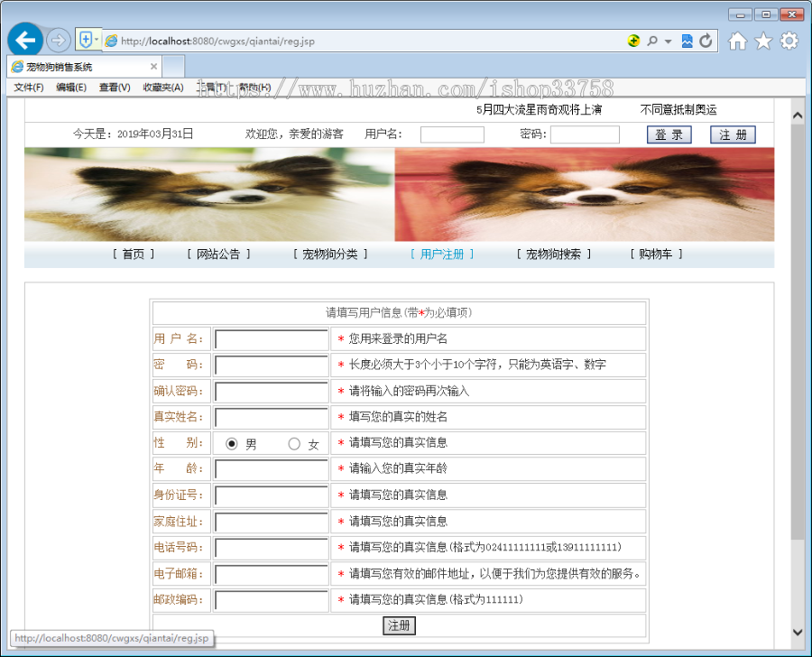Click the 登录 button in header
Image resolution: width=812 pixels, height=657 pixels.
tap(669, 134)
